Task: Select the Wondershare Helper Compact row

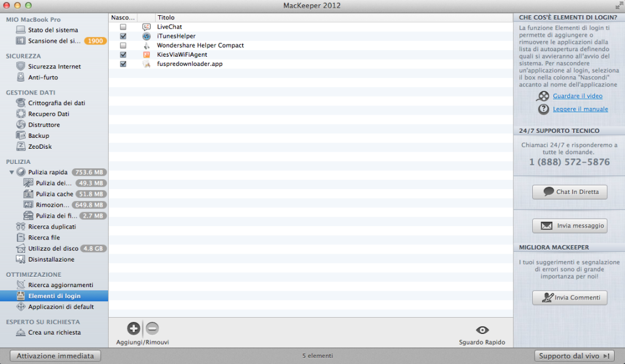Action: click(x=311, y=45)
